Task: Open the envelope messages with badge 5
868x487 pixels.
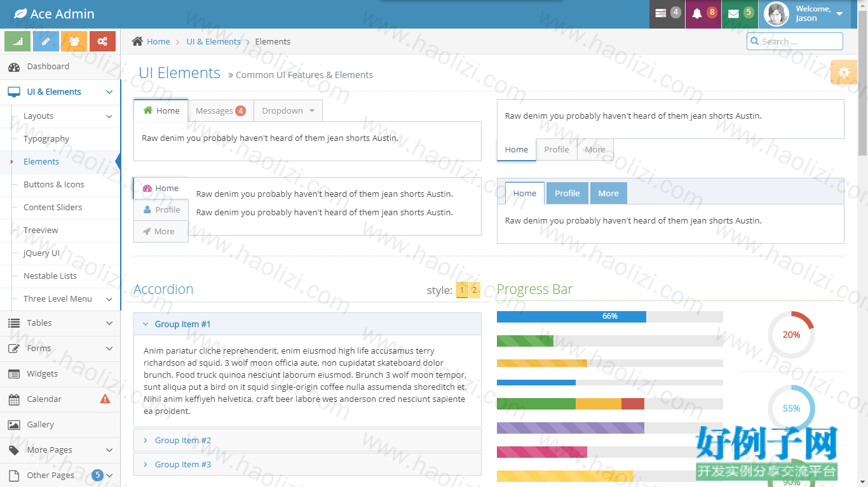Action: [x=740, y=14]
